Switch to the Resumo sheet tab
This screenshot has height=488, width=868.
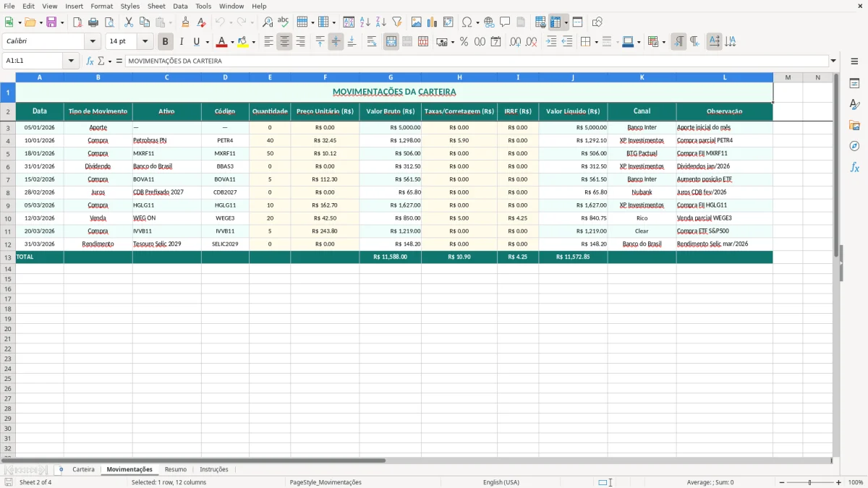176,469
